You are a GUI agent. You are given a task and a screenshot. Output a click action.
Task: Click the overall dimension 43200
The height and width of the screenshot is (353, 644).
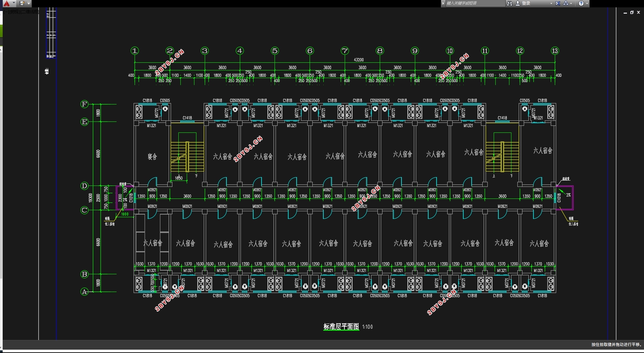pyautogui.click(x=359, y=60)
